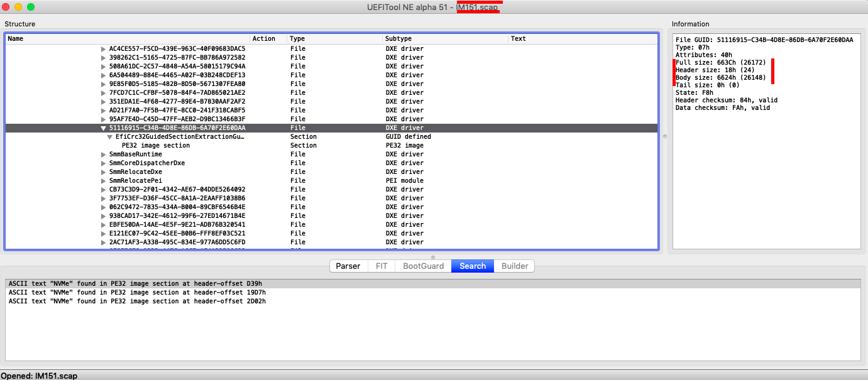Screen dimensions: 868x380
Task: Select the AD21F7A0-7F5B-47FE-8CC0-241F318CABF5 row
Action: click(331, 110)
